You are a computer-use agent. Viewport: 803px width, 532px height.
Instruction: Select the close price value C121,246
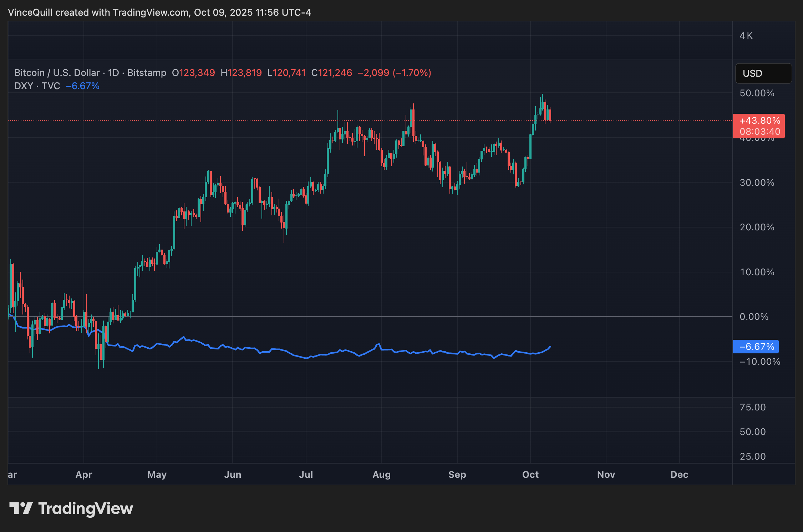click(331, 72)
